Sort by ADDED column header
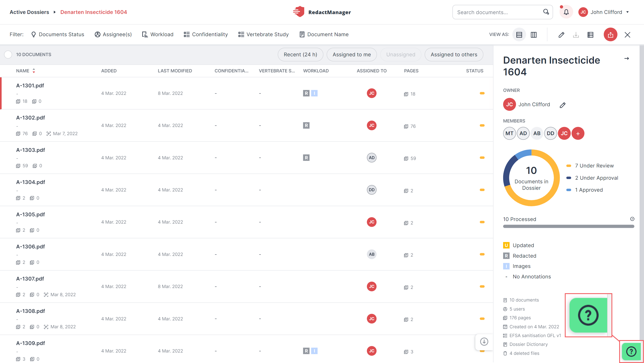This screenshot has width=644, height=363. point(109,71)
